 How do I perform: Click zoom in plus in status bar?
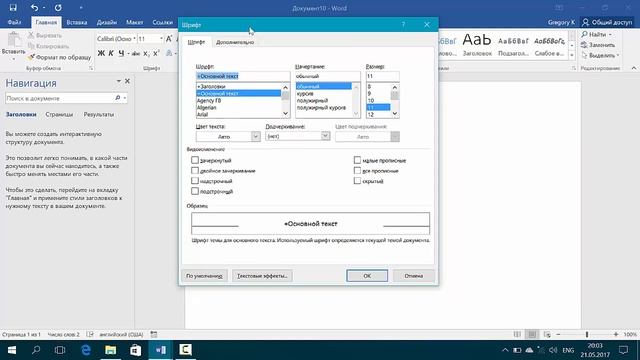(x=616, y=334)
